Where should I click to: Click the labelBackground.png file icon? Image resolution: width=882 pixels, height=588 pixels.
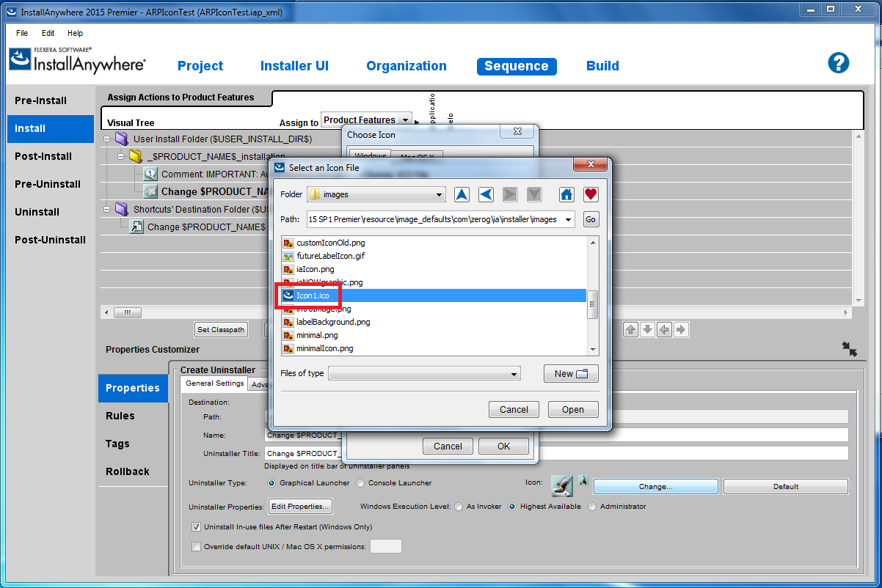(x=288, y=322)
